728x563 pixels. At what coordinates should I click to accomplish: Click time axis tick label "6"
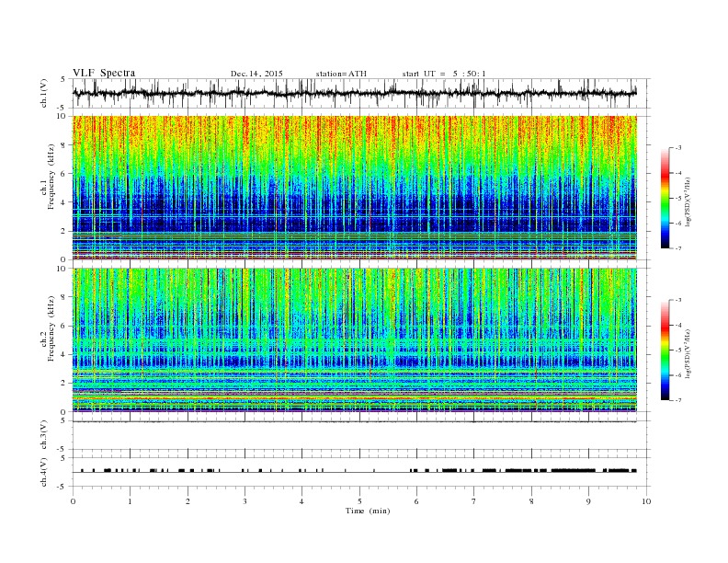[416, 501]
